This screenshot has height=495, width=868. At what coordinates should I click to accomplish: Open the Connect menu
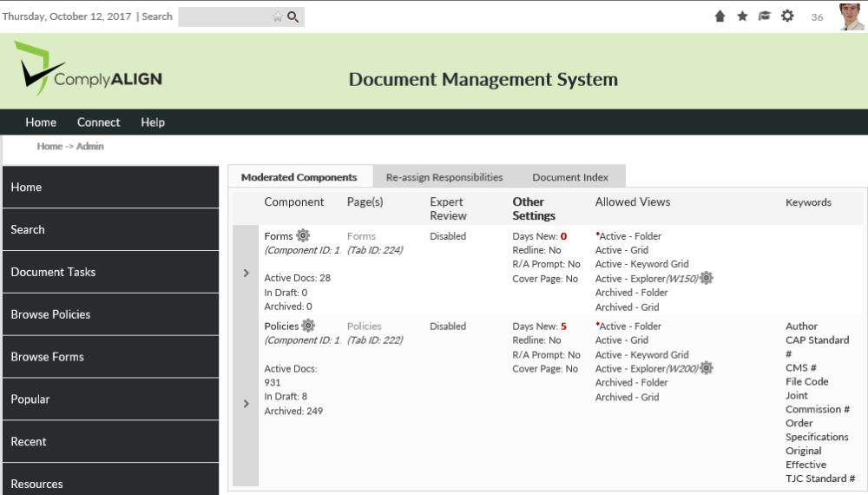click(x=98, y=122)
